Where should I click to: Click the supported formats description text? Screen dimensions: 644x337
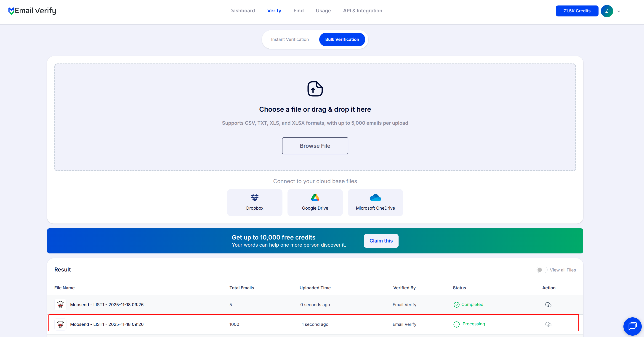point(315,123)
